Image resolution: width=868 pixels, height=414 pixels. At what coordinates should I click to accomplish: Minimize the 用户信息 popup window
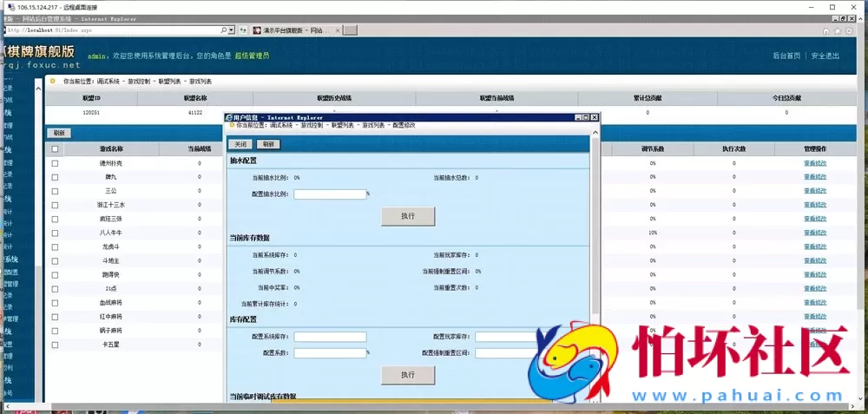578,117
